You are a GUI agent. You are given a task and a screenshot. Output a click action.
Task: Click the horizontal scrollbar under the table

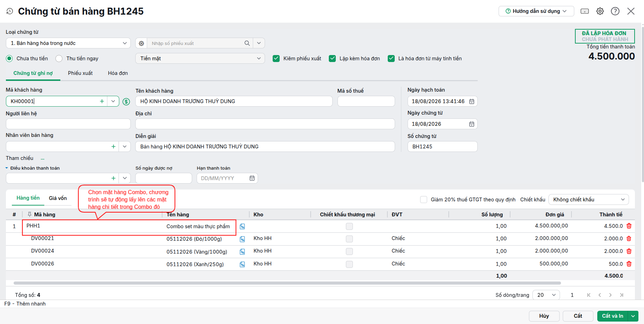tap(287, 283)
